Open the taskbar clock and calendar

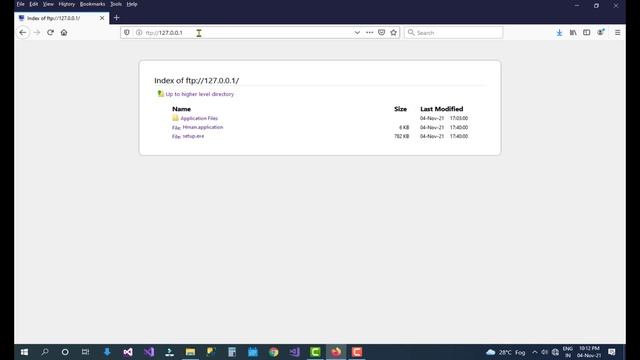[x=589, y=352]
